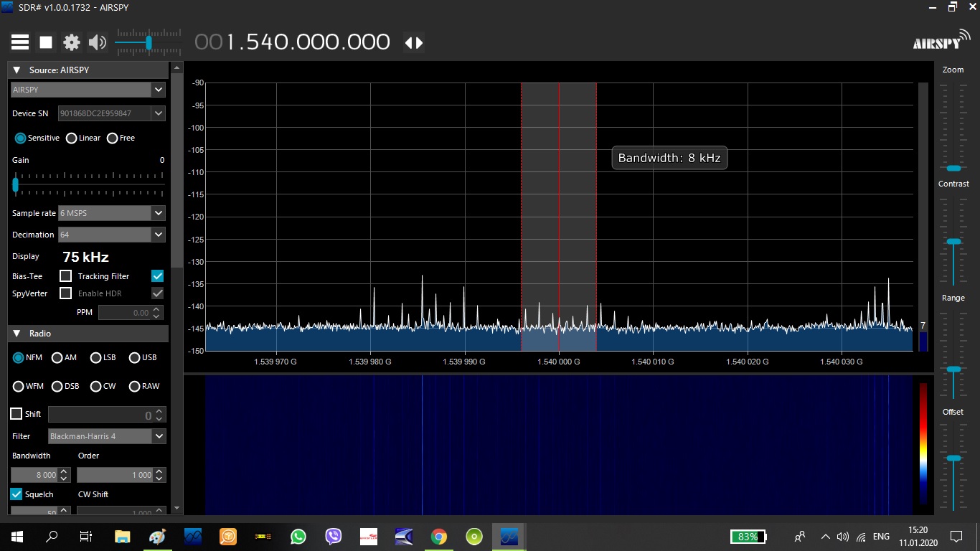
Task: Open File Explorer from the taskbar
Action: click(x=122, y=536)
